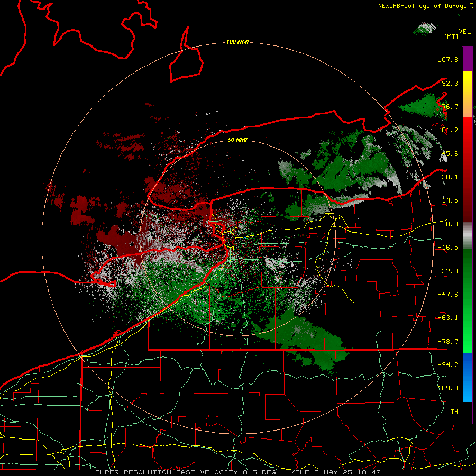
Task: Click the -78.7 velocity scale value
Action: coord(448,342)
